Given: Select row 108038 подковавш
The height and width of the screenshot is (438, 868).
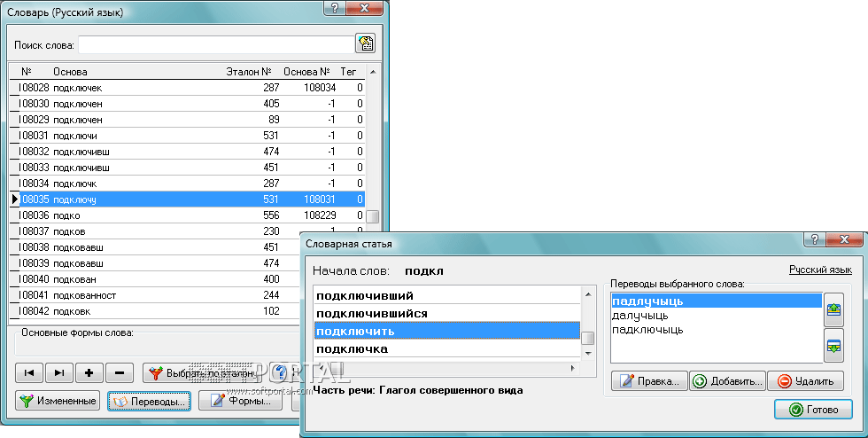Looking at the screenshot, I should [155, 247].
